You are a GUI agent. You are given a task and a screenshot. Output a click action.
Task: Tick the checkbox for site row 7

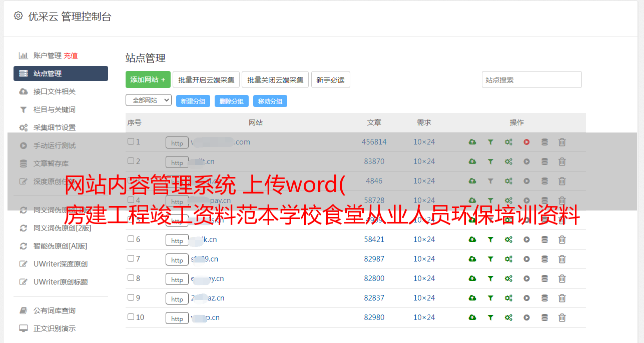coord(131,258)
